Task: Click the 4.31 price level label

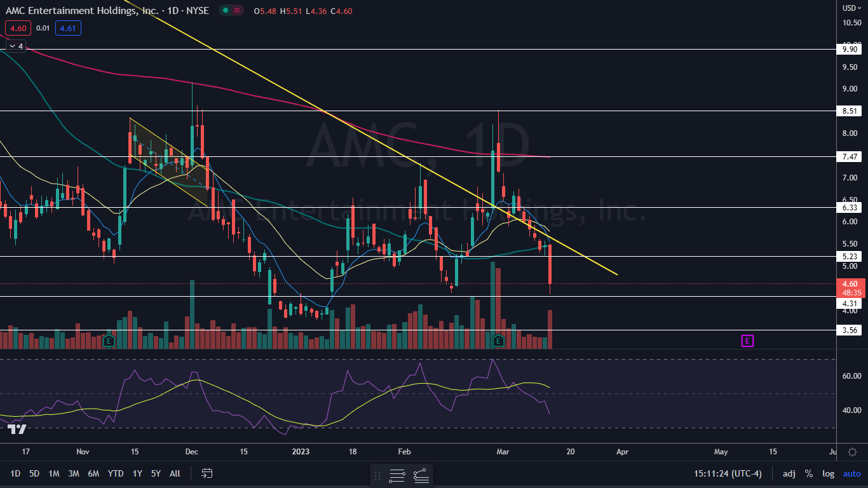Action: point(850,304)
